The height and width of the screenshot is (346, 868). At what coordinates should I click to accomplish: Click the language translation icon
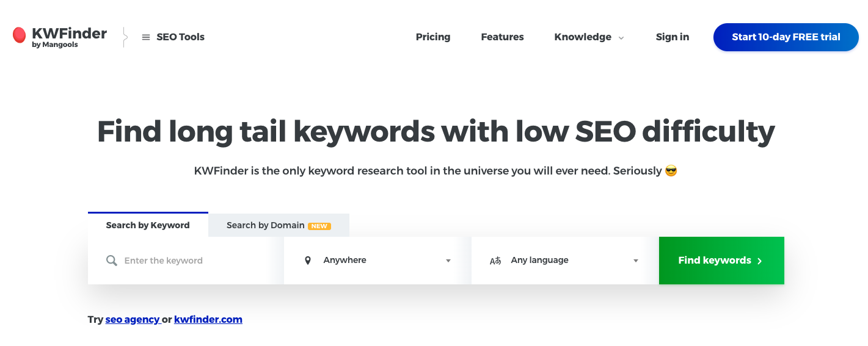tap(495, 261)
